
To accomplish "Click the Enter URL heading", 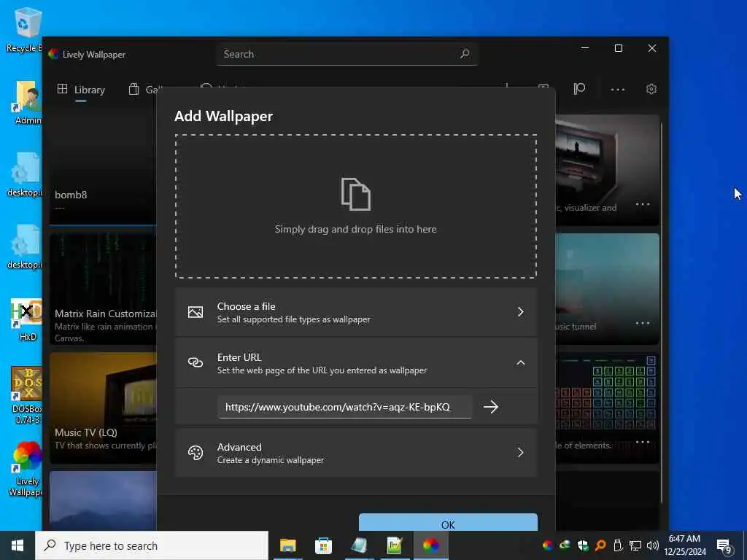I will point(239,357).
